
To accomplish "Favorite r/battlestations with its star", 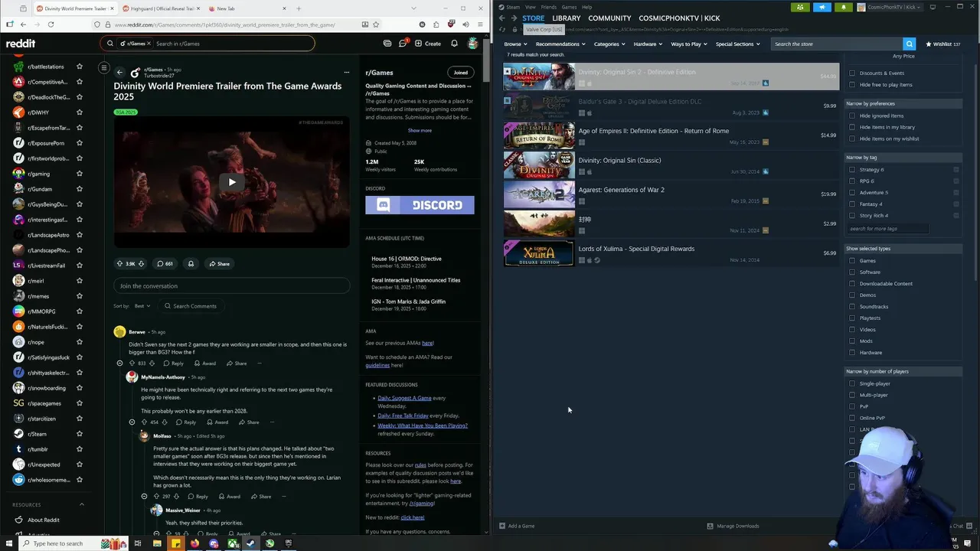I will coord(80,67).
